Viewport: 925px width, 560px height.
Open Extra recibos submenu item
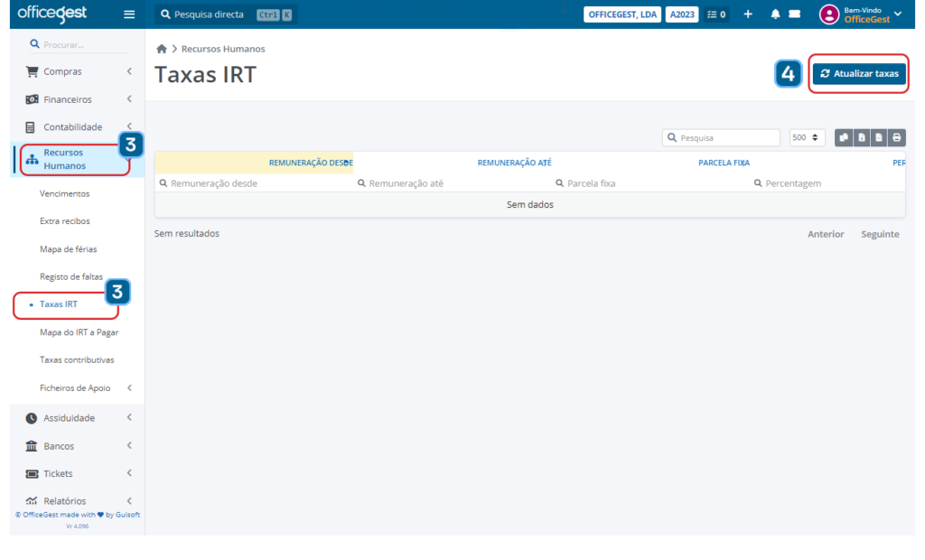point(65,221)
